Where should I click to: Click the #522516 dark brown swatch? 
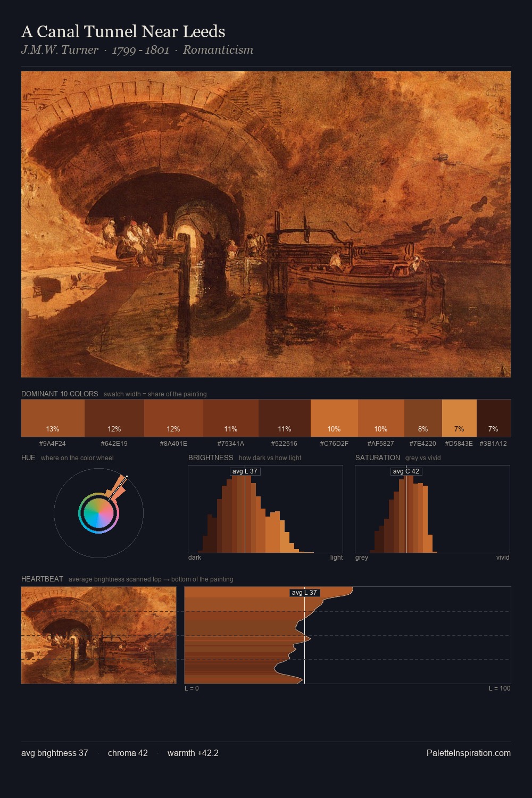click(284, 418)
